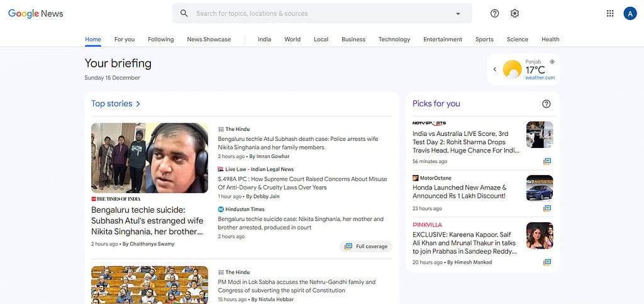Click 'By Nistula Hebbar' byline
This screenshot has height=304, width=644.
(273, 300)
